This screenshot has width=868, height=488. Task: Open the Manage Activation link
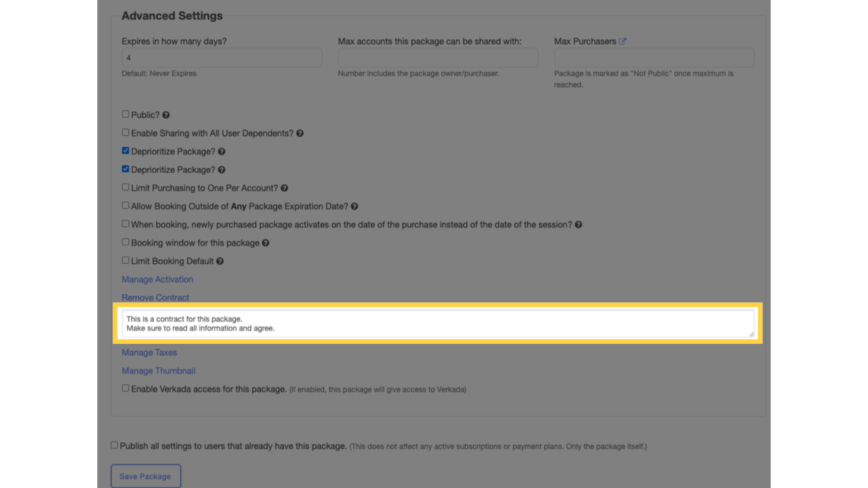pyautogui.click(x=158, y=280)
